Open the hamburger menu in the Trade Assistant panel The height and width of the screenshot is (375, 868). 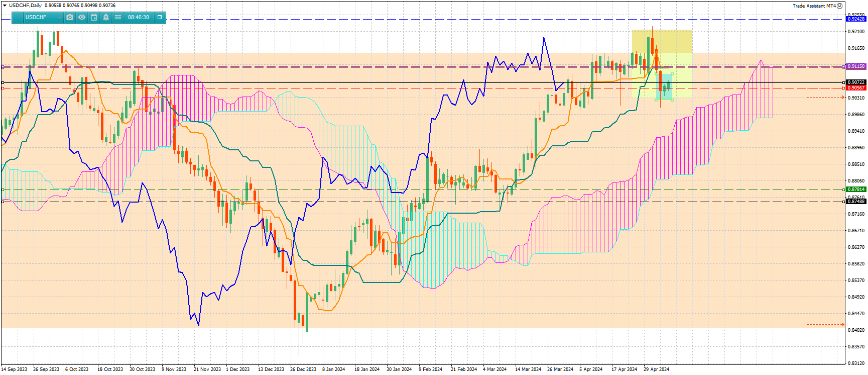(x=118, y=18)
